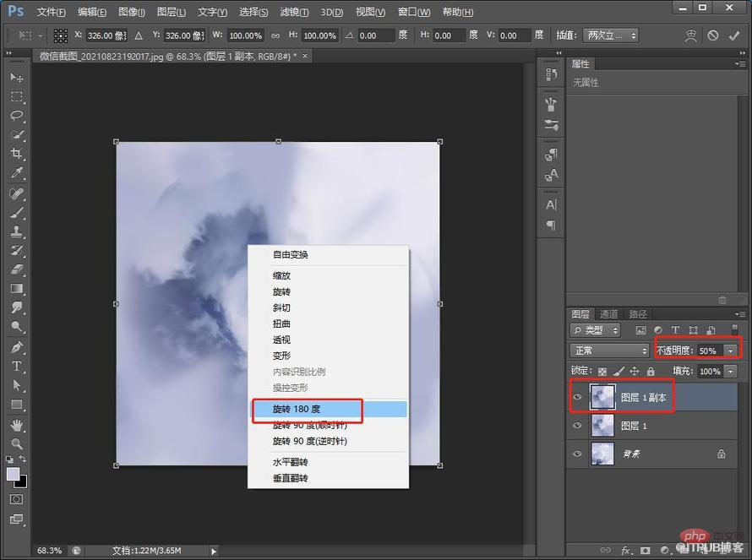Select the Path Selection tool
This screenshot has height=560, width=752.
coord(17,385)
